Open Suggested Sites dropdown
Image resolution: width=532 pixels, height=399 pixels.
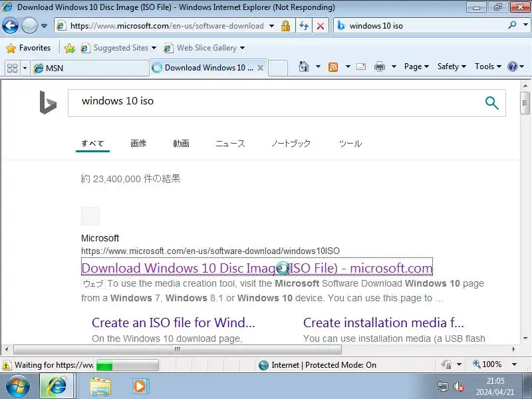[118, 48]
